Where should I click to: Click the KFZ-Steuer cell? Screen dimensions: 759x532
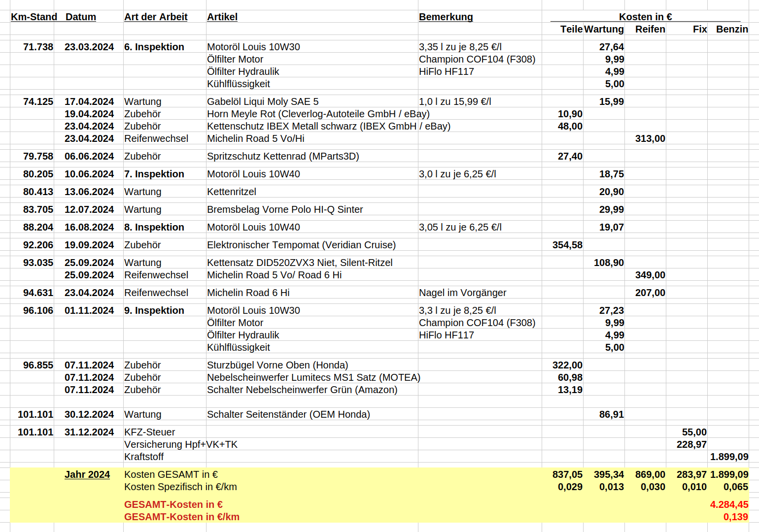tap(150, 432)
